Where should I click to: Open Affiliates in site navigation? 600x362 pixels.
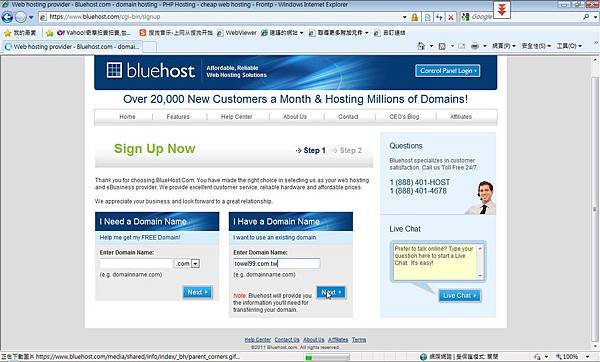pos(461,117)
